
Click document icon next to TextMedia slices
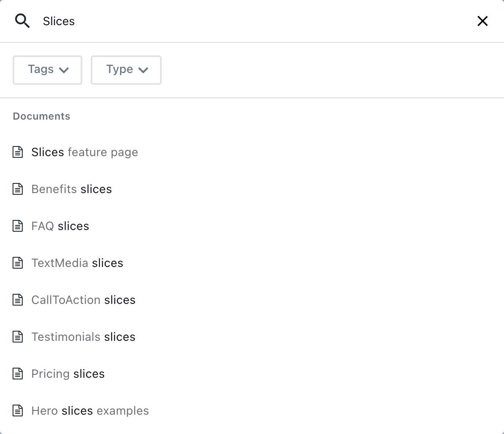click(x=18, y=263)
